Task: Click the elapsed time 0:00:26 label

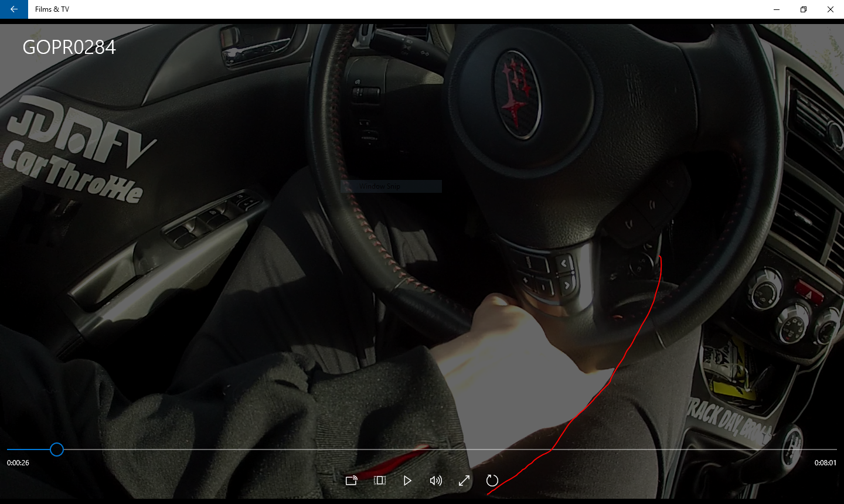Action: pos(18,462)
